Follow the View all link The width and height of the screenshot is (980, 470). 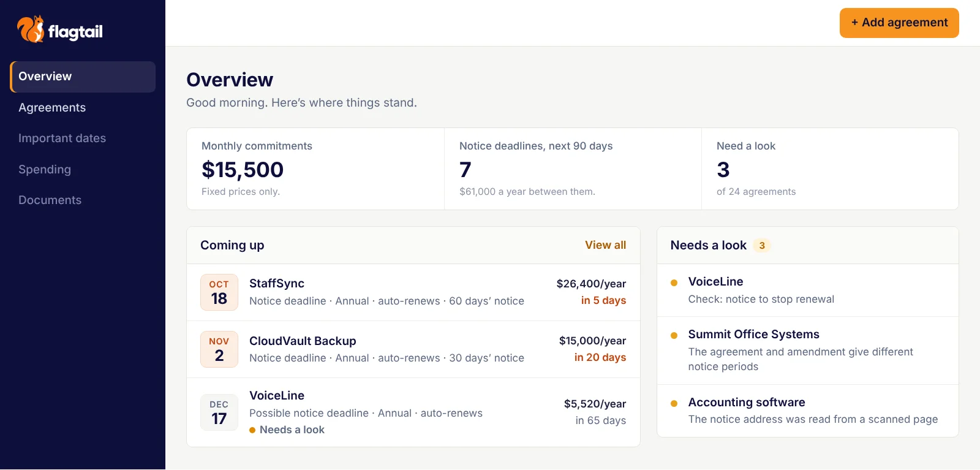click(605, 245)
